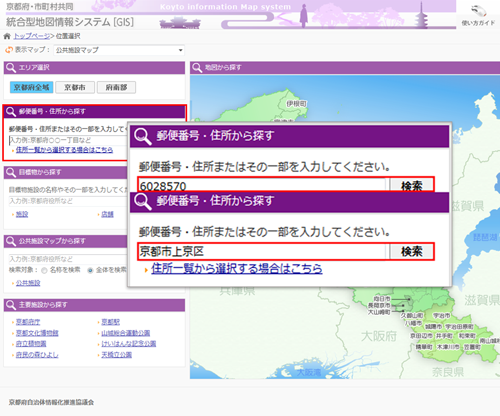Select 久御山町 on the map

pyautogui.click(x=412, y=316)
